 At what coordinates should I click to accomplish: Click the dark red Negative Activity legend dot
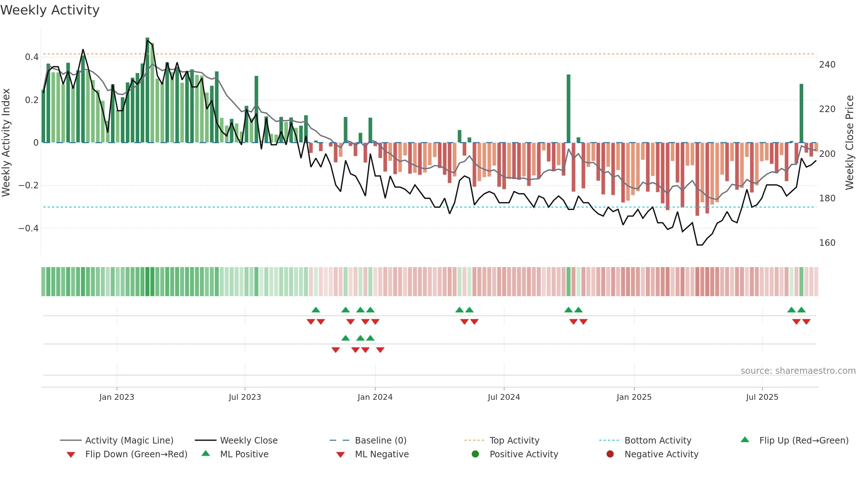click(x=610, y=454)
